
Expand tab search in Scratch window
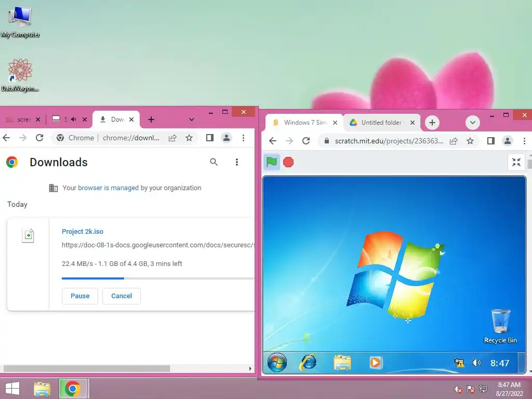tap(473, 123)
